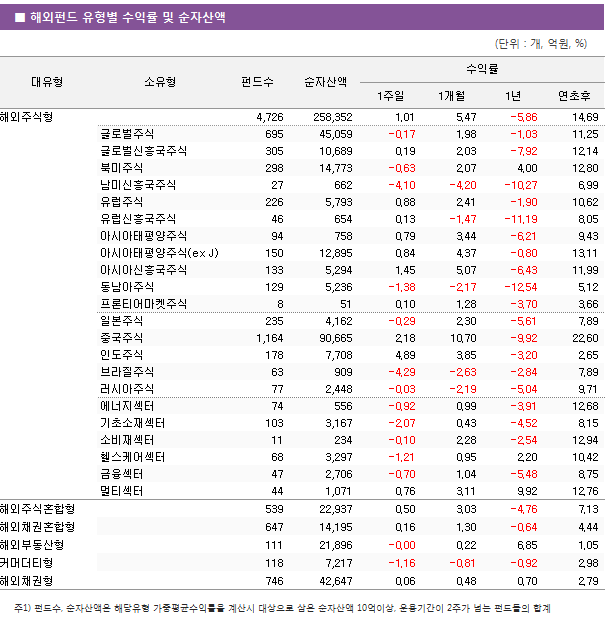The height and width of the screenshot is (622, 606).
Task: Select the '헬스케어섹터' row label
Action: (132, 457)
